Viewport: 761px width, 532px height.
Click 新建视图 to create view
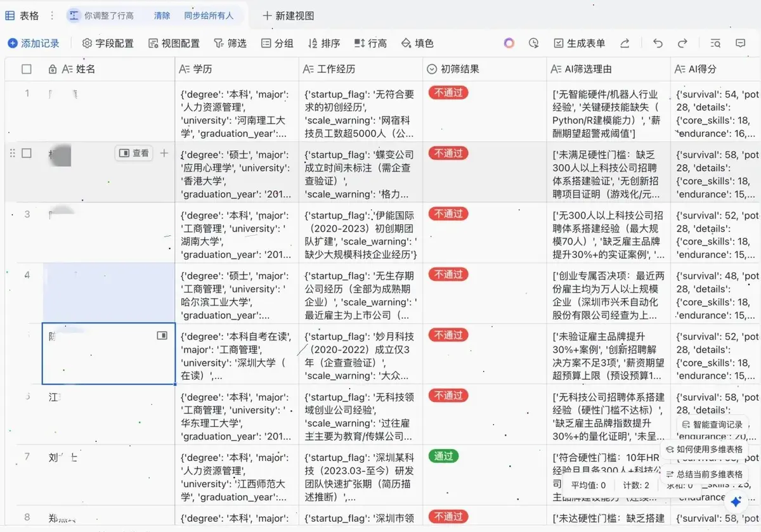(x=289, y=15)
